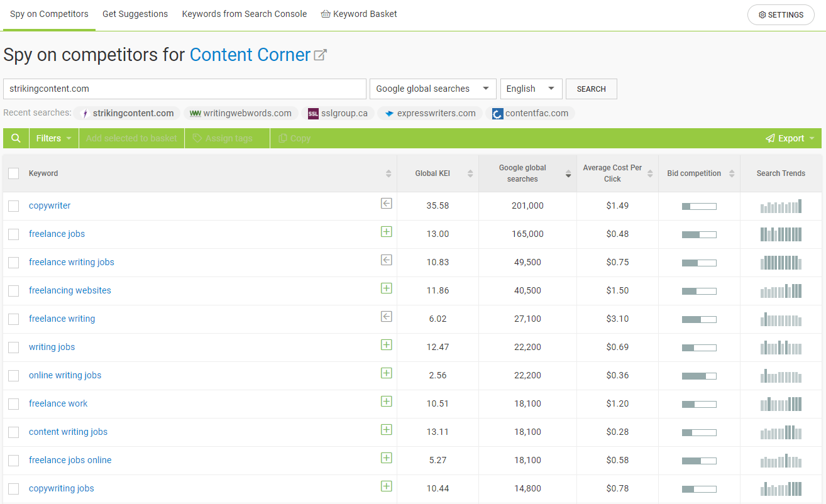
Task: Click the magnifier search icon on green toolbar
Action: point(15,138)
